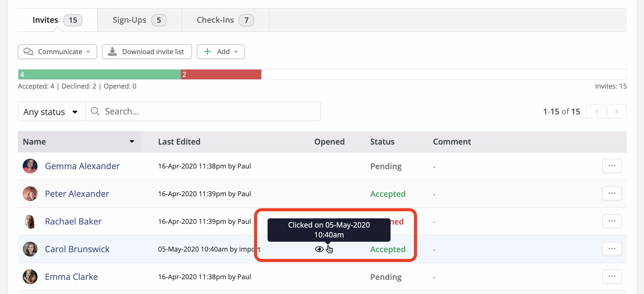The width and height of the screenshot is (644, 294).
Task: Click the download arrow icon beside Download invite list
Action: point(113,52)
